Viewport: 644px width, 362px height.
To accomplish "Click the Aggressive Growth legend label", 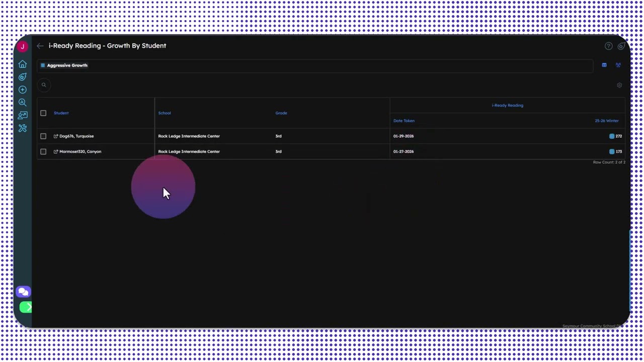I will (67, 65).
